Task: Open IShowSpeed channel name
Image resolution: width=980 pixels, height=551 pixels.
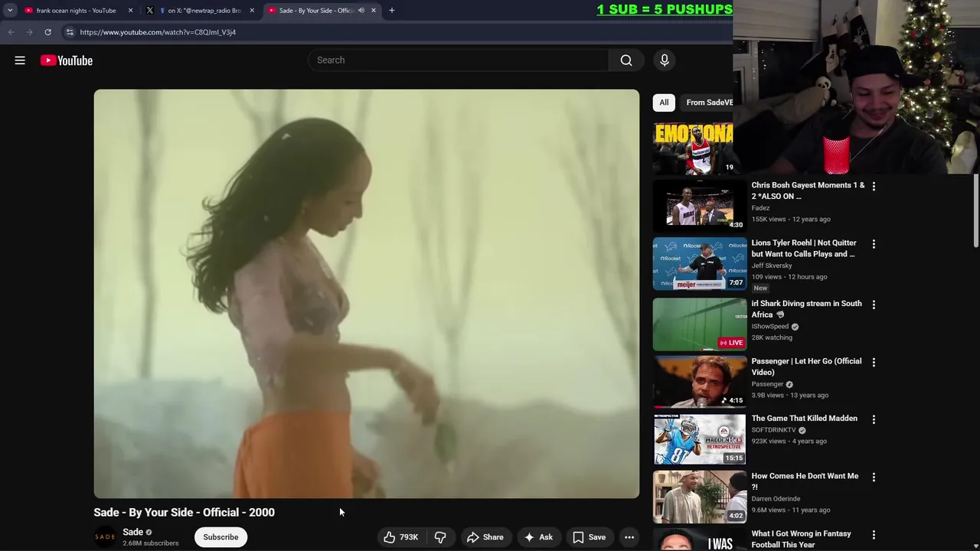Action: (769, 327)
